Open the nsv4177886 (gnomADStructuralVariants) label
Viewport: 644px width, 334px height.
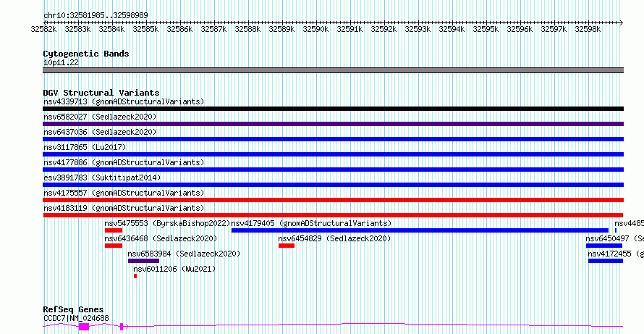click(124, 162)
